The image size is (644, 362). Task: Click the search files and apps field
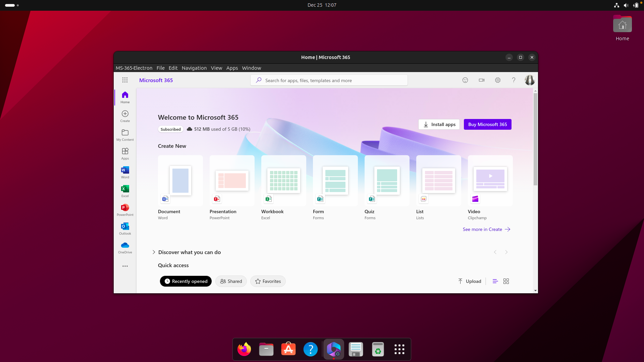[329, 80]
